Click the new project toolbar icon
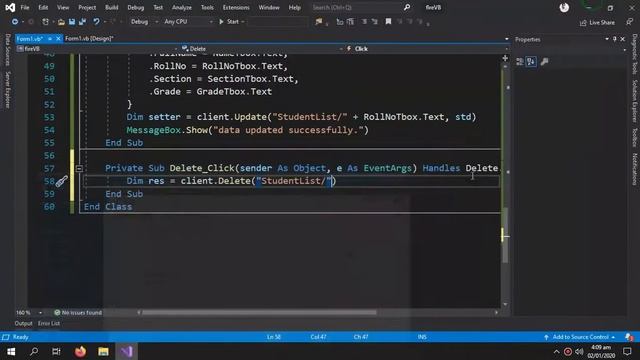 [x=45, y=22]
